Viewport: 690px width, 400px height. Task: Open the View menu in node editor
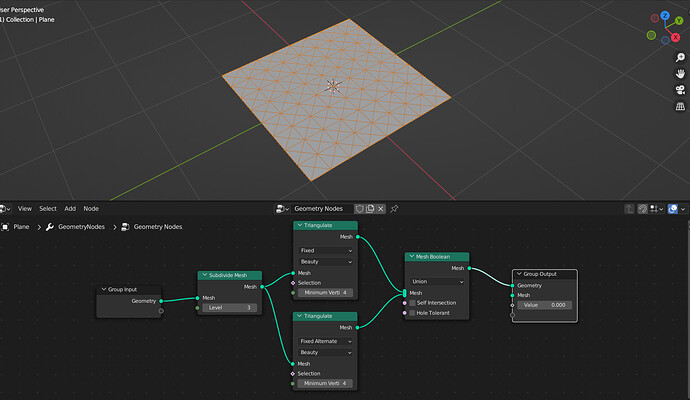(x=25, y=209)
